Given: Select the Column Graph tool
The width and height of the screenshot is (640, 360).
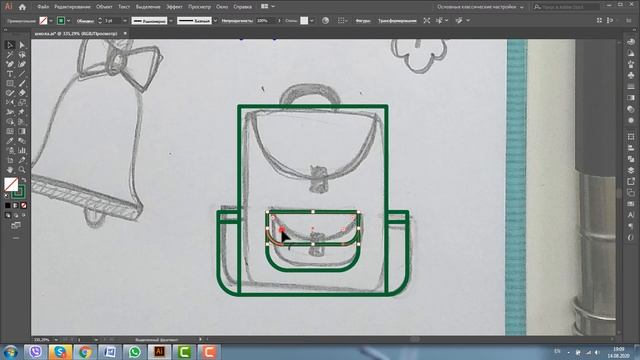Looking at the screenshot, I should [22, 151].
